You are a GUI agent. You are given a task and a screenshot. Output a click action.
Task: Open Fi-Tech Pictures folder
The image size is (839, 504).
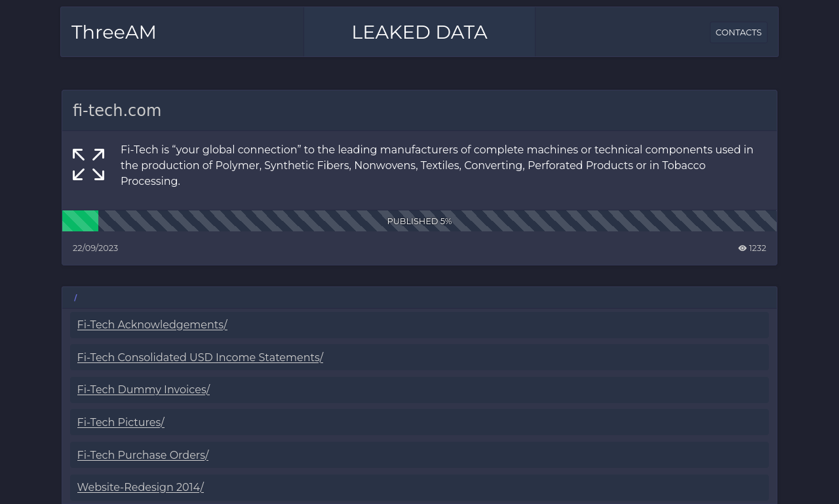[121, 423]
